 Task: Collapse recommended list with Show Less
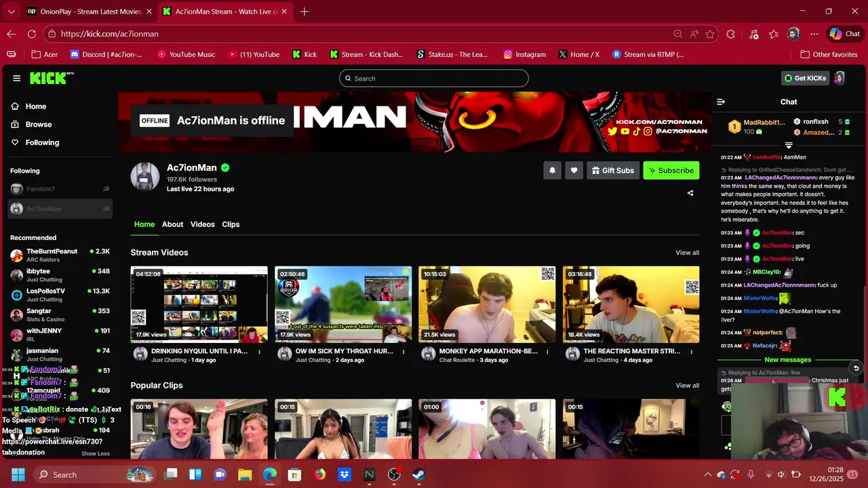(x=96, y=453)
